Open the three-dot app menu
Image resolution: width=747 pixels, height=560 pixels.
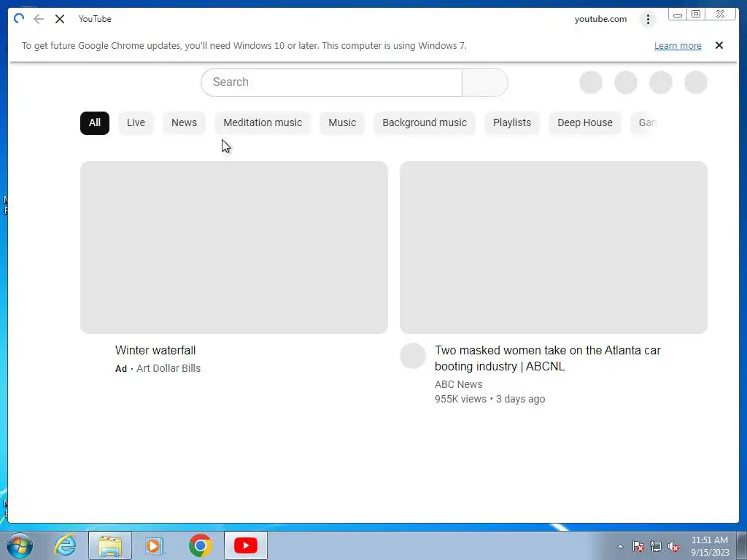tap(648, 19)
